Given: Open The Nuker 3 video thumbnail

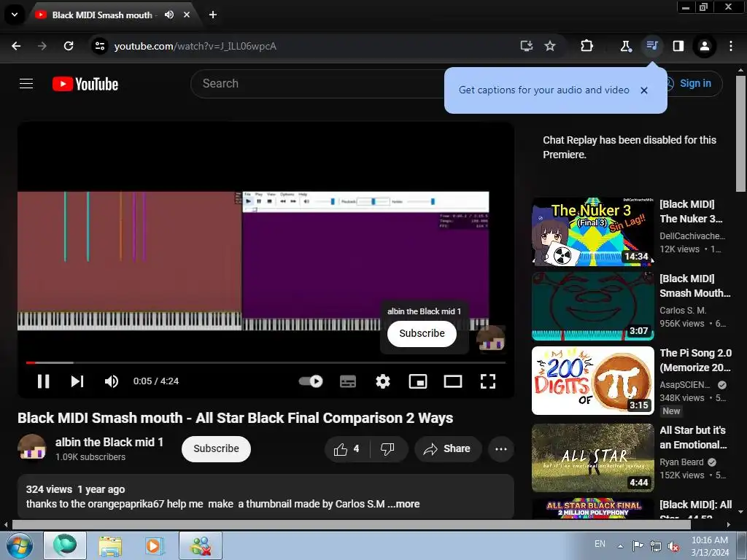Looking at the screenshot, I should pos(592,232).
